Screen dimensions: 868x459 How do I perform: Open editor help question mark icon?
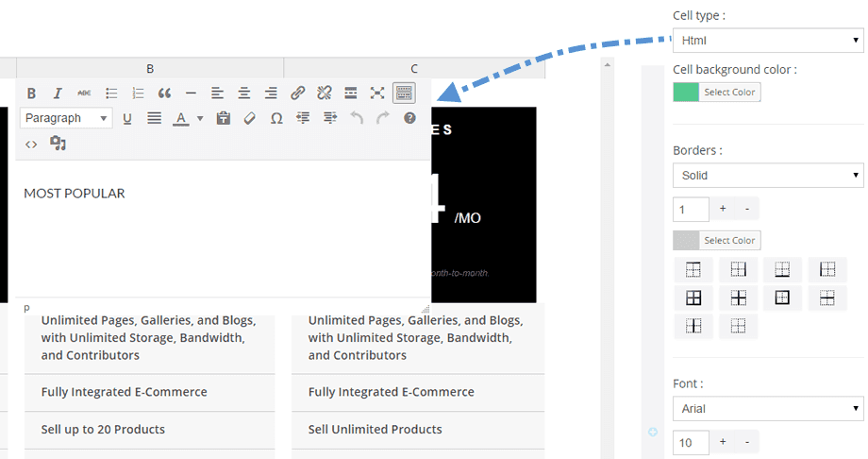(x=409, y=118)
